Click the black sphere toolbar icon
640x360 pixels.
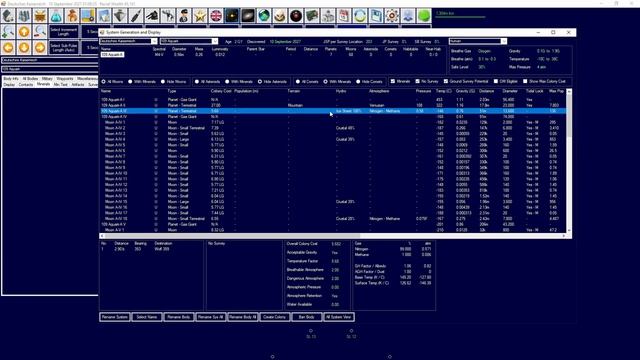(x=296, y=16)
